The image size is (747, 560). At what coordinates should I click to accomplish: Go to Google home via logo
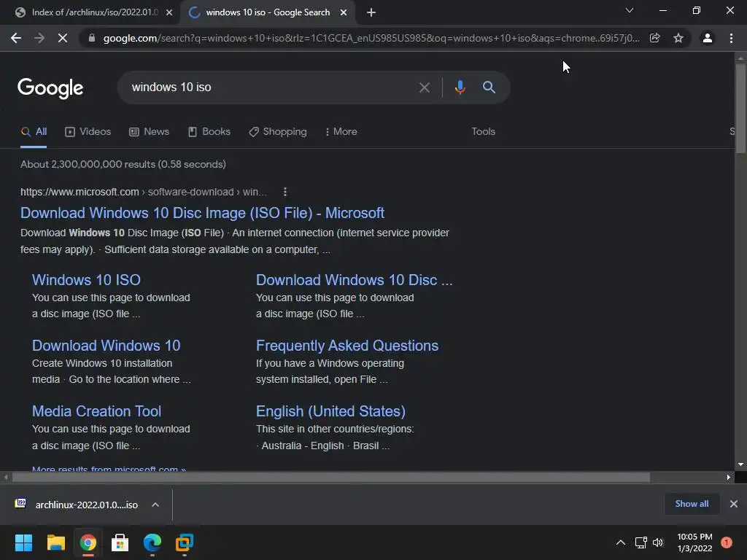(50, 88)
